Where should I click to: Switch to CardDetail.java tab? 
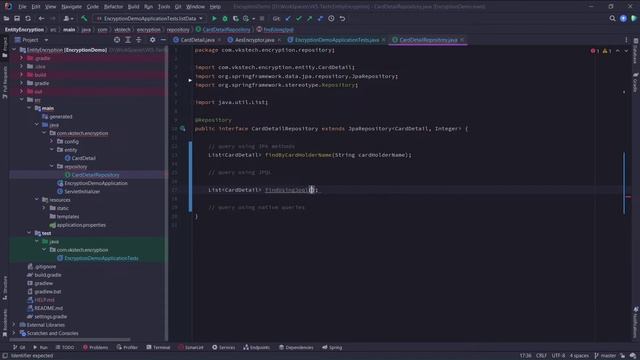[198, 40]
